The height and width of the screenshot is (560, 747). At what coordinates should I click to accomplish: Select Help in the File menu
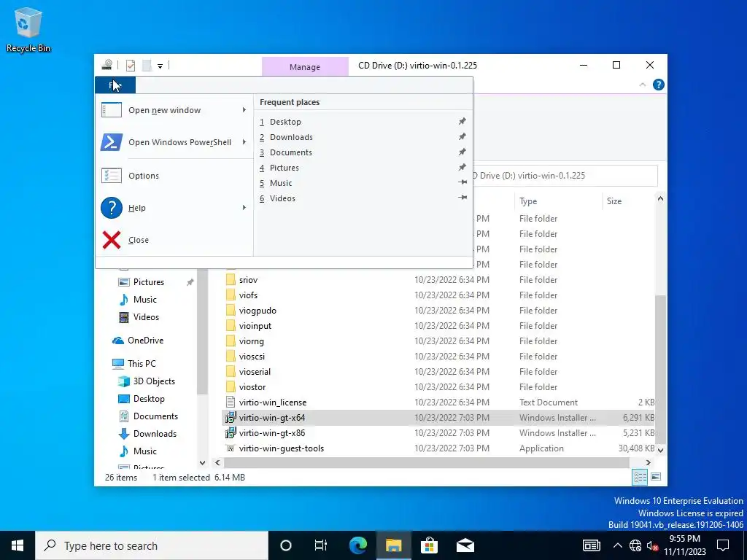[174, 208]
